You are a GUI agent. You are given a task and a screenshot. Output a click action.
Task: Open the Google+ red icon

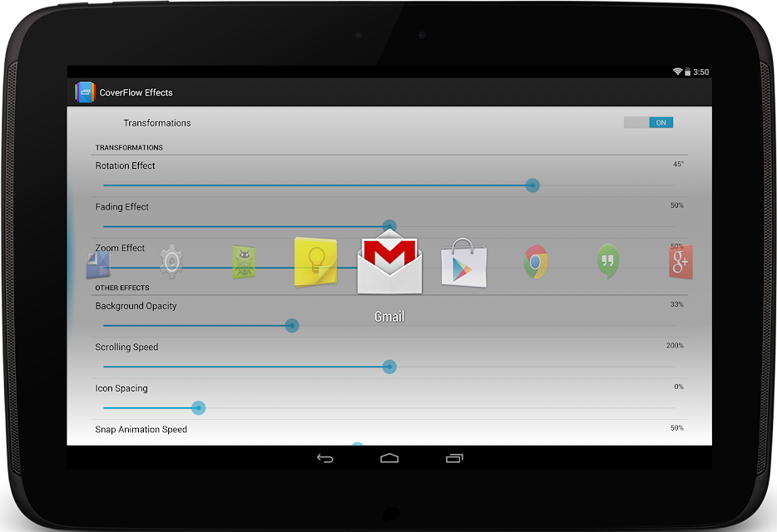click(680, 262)
